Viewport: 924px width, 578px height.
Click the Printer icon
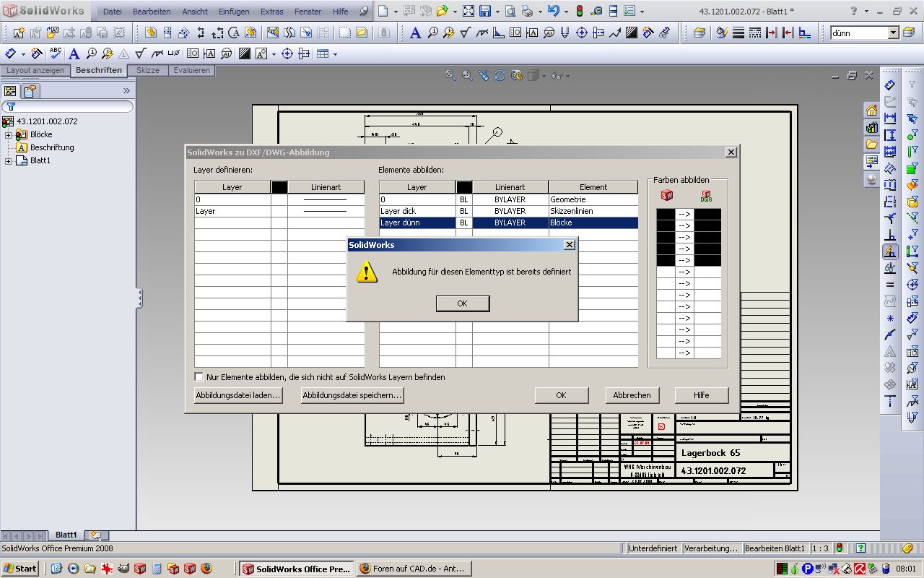pyautogui.click(x=528, y=12)
